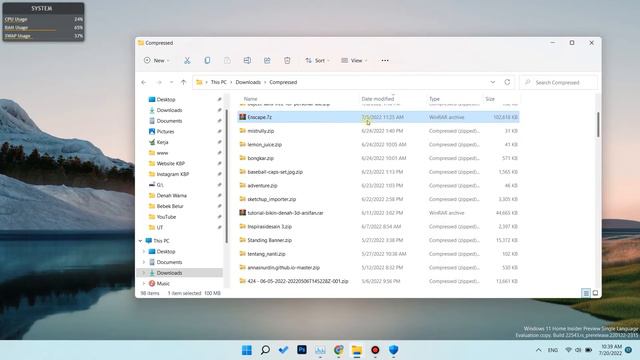
Task: Open the Kerja pinned folder
Action: (x=162, y=142)
